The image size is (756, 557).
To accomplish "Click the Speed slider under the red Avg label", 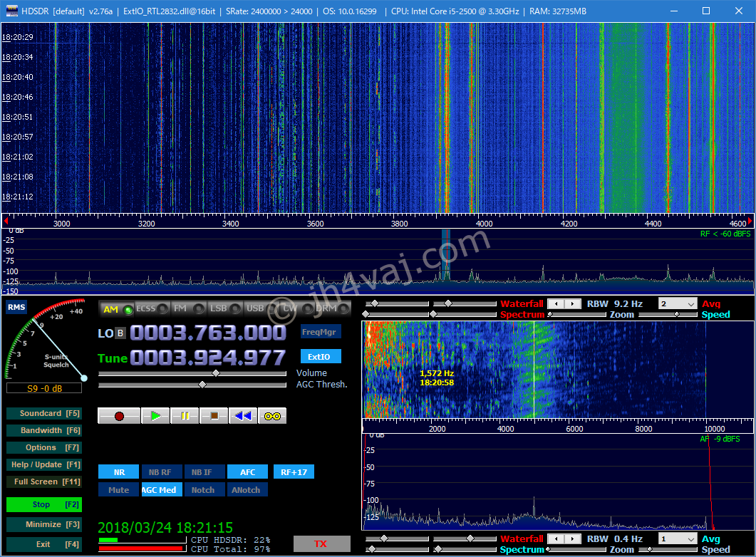I will coord(668,315).
